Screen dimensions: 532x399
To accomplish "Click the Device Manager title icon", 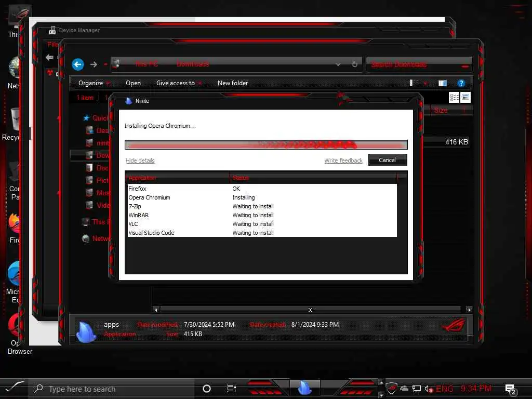I will click(52, 30).
